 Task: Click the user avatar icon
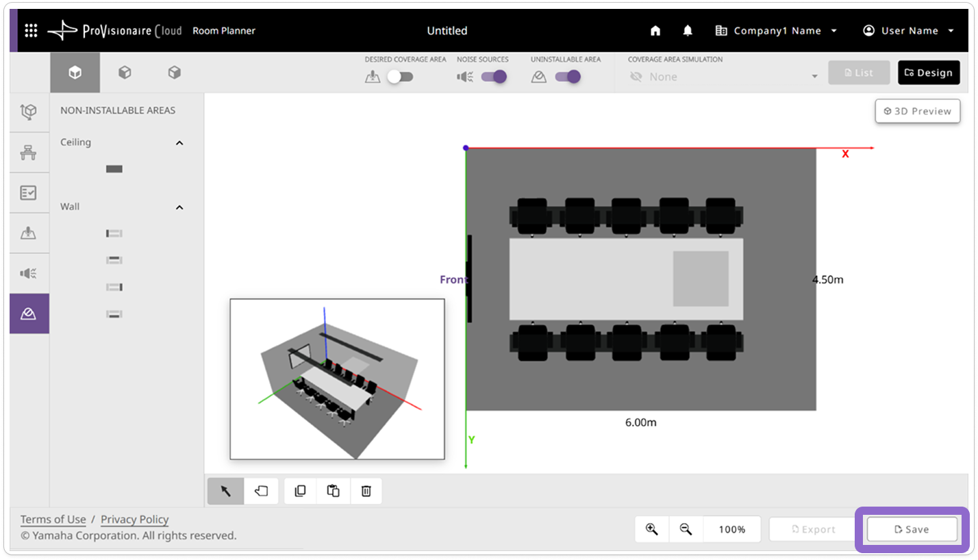tap(869, 31)
